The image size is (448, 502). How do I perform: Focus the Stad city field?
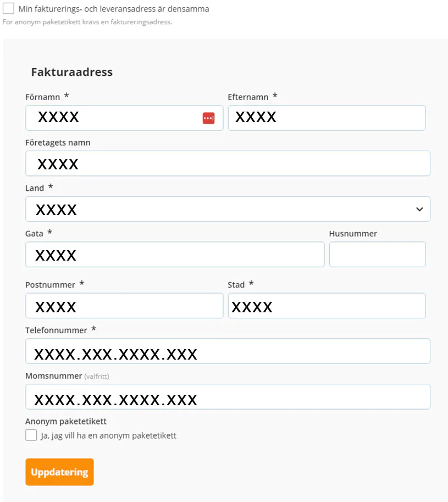(327, 306)
